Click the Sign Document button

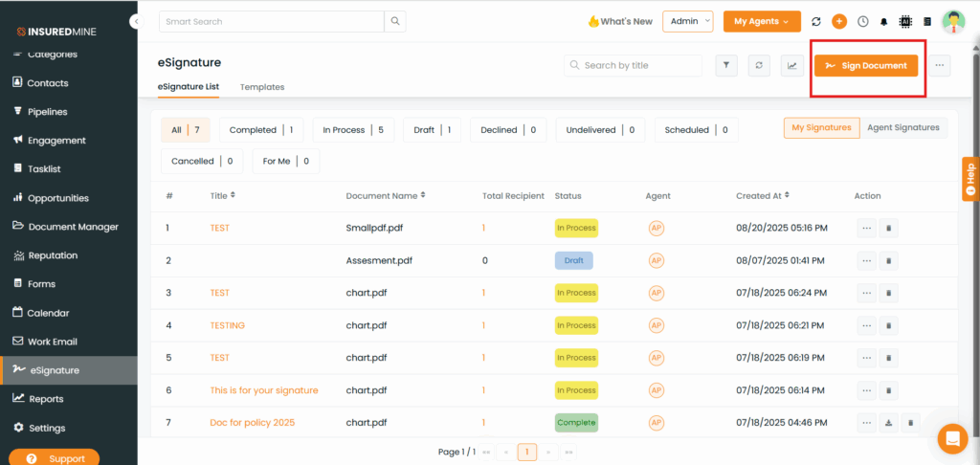click(865, 66)
